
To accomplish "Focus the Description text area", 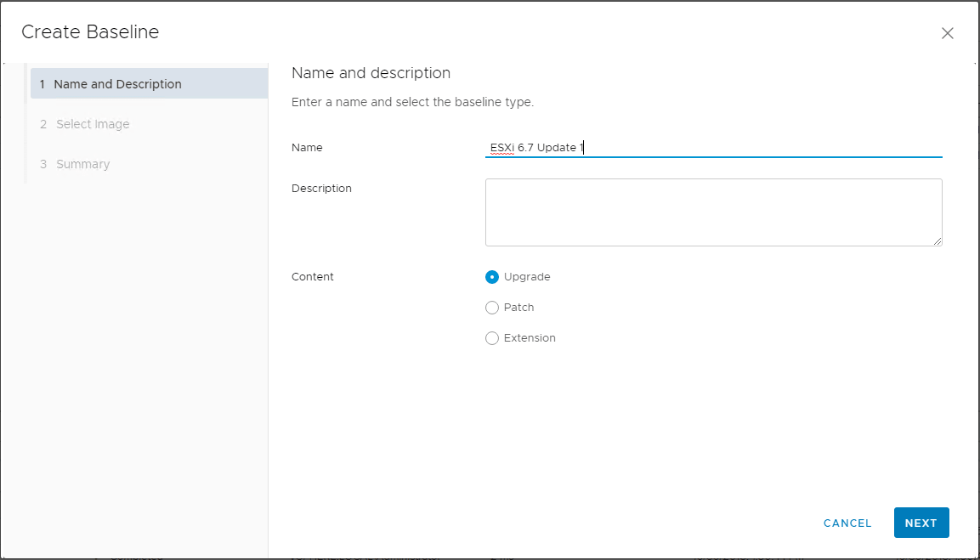I will point(713,212).
